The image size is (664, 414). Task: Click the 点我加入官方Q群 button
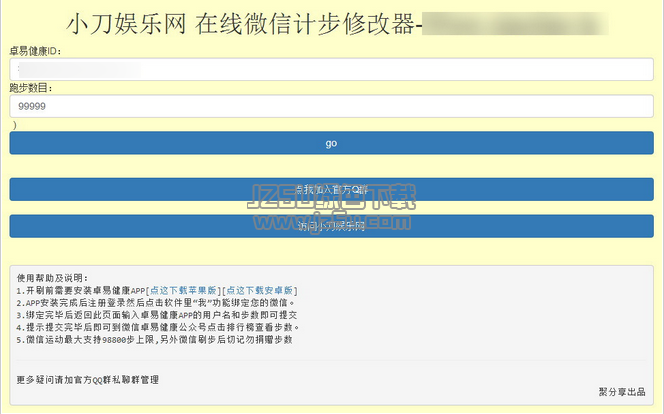click(331, 189)
